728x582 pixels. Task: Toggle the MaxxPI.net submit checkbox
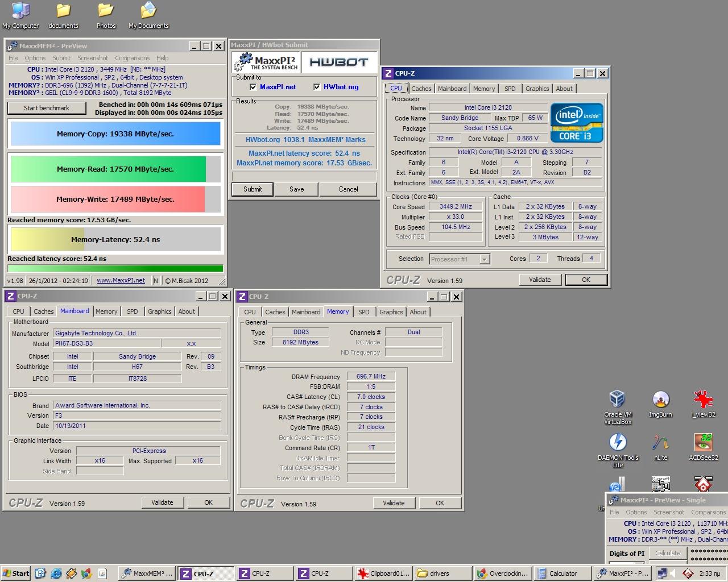[x=253, y=87]
